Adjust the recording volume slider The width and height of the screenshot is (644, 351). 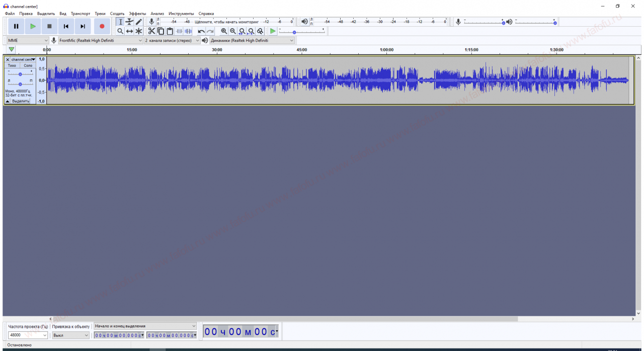click(x=484, y=22)
